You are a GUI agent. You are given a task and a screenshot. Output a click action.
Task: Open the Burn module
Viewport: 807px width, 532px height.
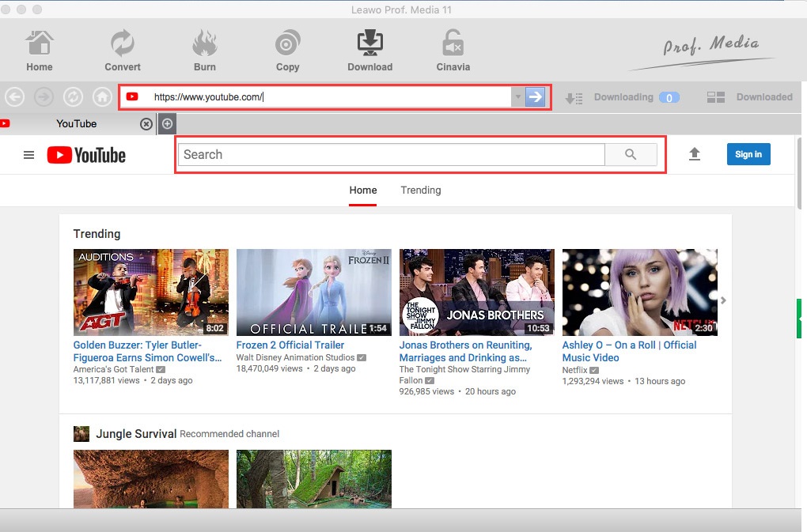(x=204, y=50)
